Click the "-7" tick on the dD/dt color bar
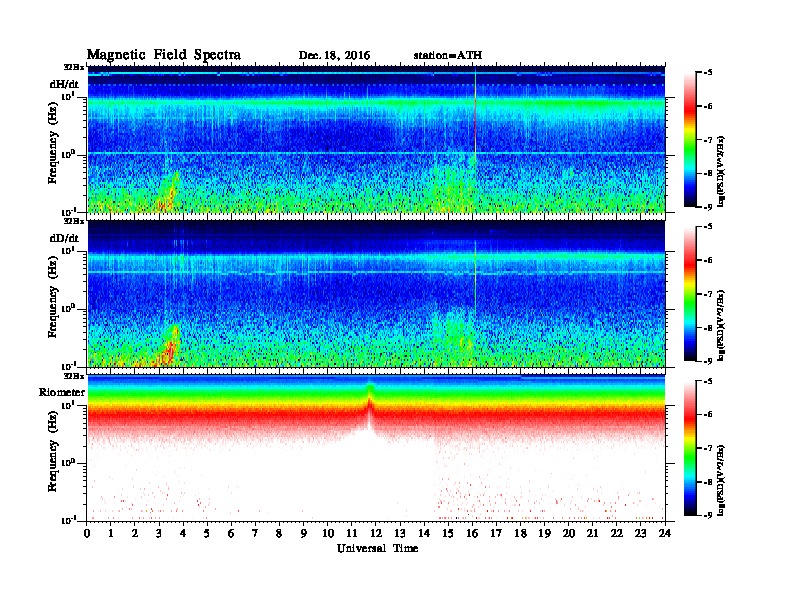The width and height of the screenshot is (792, 612). (x=707, y=294)
